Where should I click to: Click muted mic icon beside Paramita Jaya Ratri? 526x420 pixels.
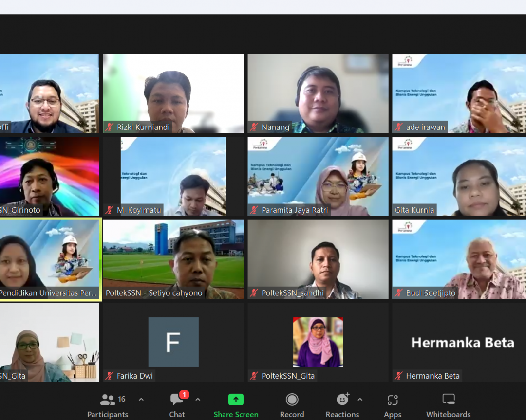254,210
